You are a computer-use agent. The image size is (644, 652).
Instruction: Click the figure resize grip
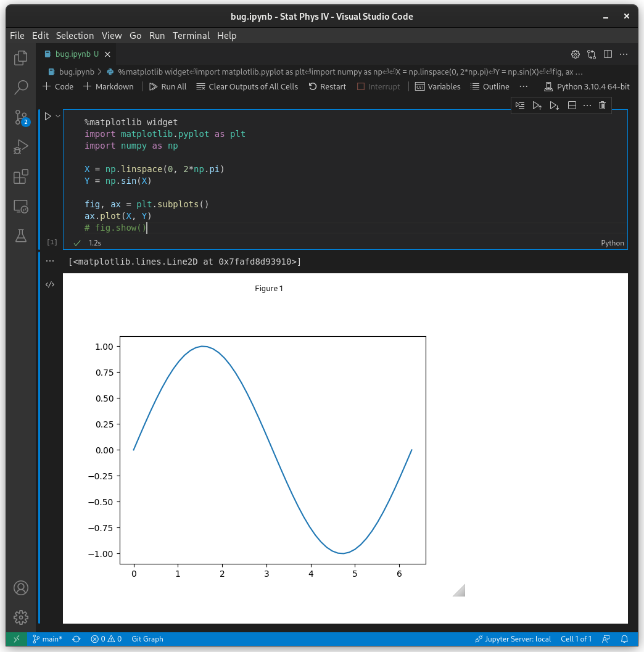pyautogui.click(x=458, y=590)
